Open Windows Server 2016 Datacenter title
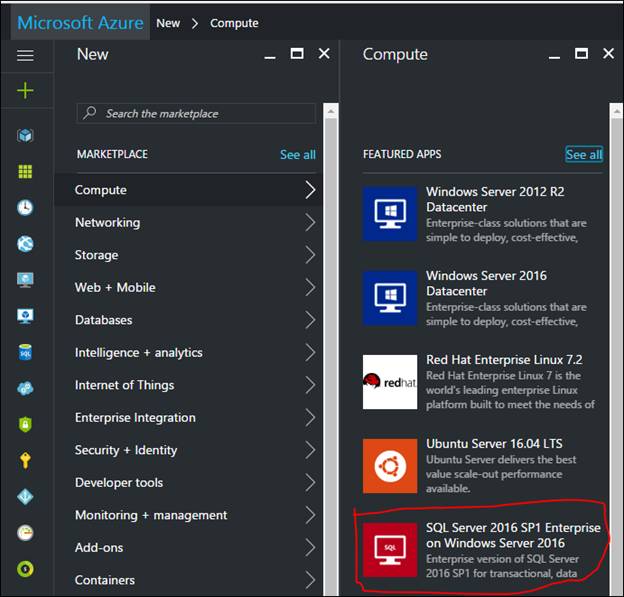Screen dimensions: 624x597 (486, 283)
